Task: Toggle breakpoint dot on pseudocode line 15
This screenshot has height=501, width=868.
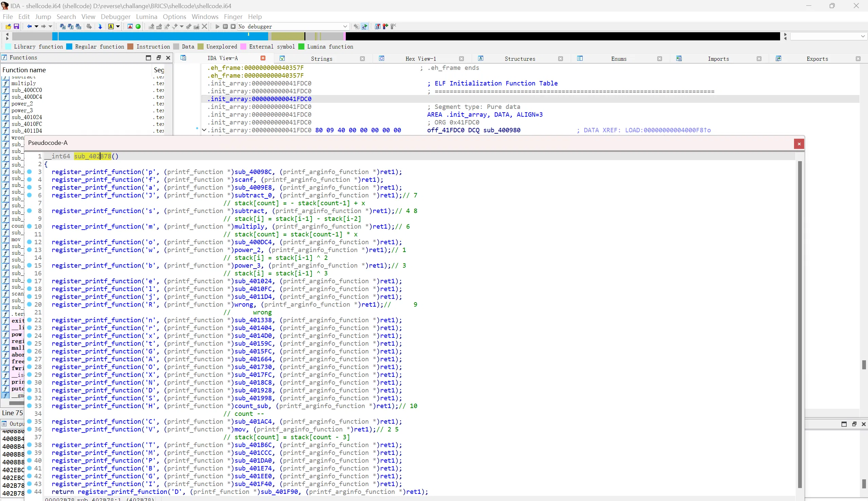Action: pyautogui.click(x=30, y=265)
